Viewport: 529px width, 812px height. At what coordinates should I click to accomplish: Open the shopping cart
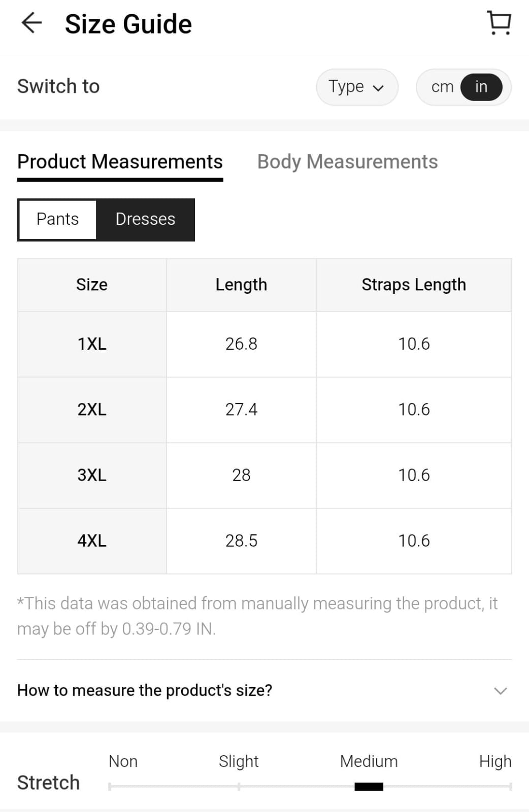[x=499, y=23]
